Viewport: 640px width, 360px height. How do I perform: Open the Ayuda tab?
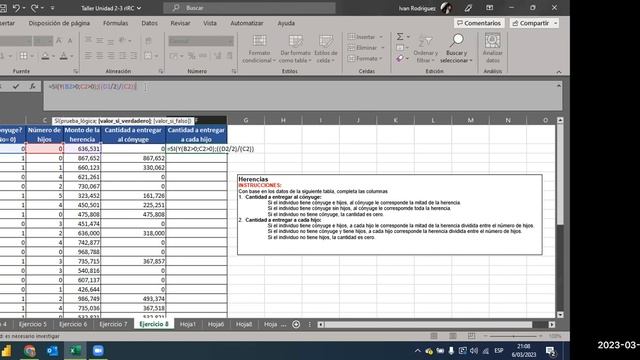pyautogui.click(x=286, y=23)
